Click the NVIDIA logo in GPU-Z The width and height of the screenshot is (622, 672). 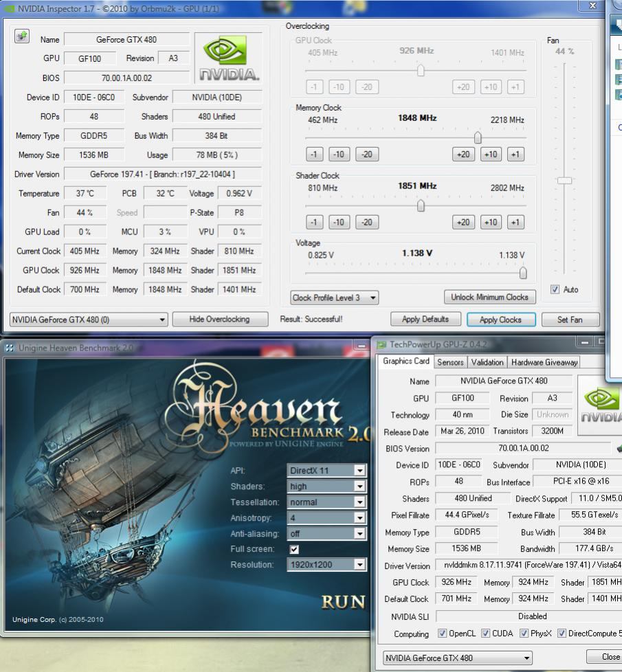600,405
